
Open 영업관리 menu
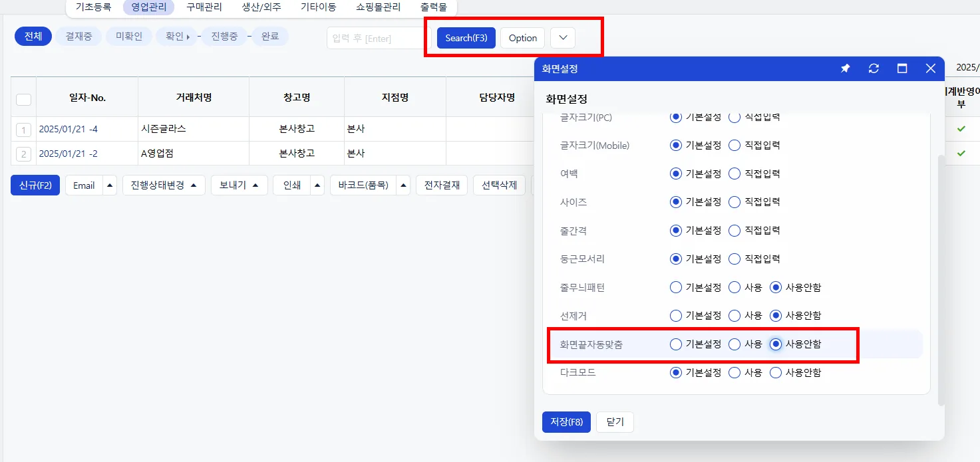148,7
